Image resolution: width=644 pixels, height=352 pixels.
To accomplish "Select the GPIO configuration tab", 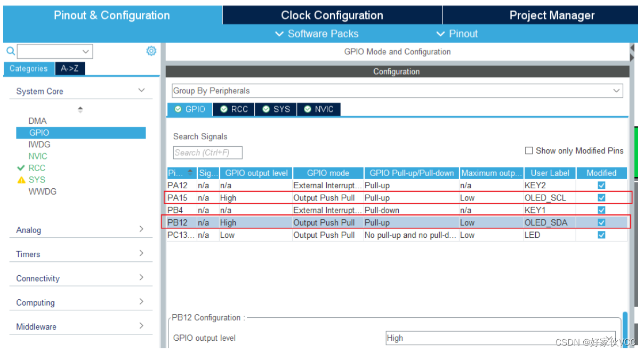I will 190,109.
